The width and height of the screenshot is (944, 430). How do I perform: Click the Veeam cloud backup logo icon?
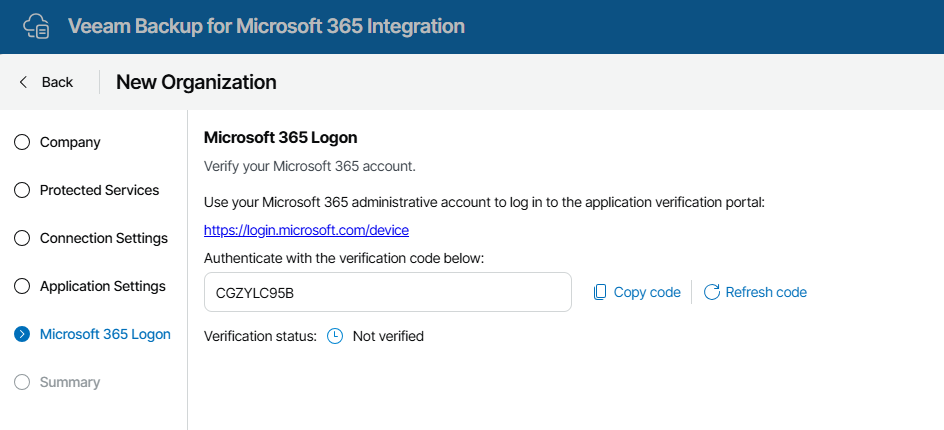[x=36, y=26]
